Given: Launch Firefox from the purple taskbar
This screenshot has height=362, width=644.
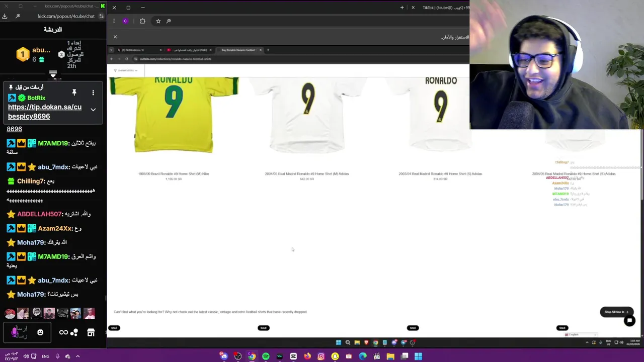Looking at the screenshot, I should click(x=307, y=356).
